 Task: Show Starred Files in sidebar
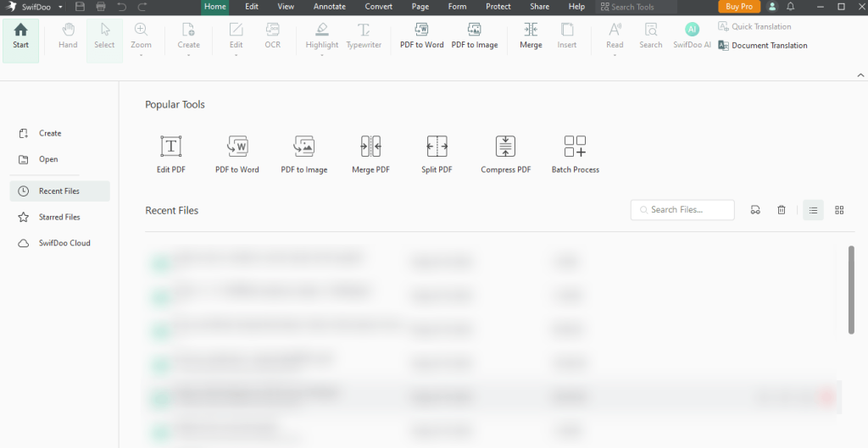[49, 218]
